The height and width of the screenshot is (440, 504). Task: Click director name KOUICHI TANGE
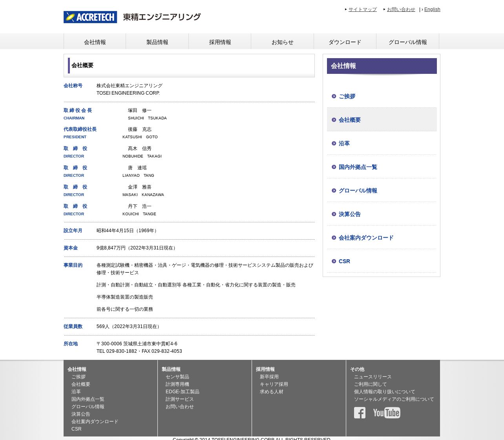point(139,214)
